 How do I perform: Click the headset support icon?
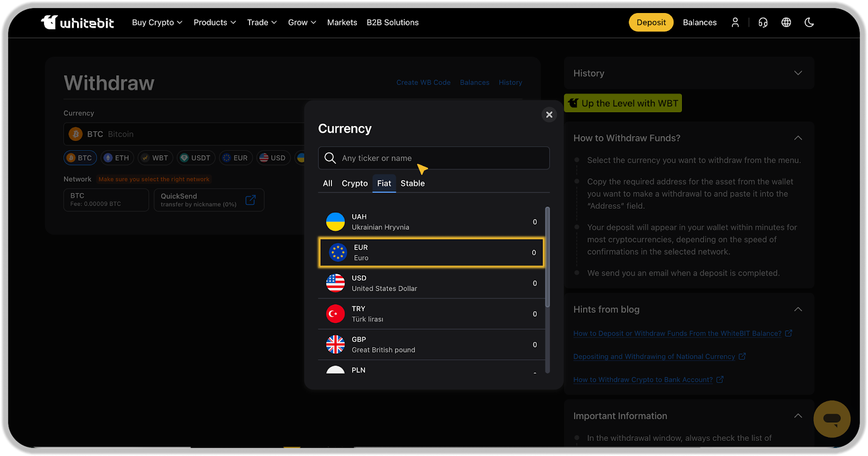pyautogui.click(x=763, y=22)
